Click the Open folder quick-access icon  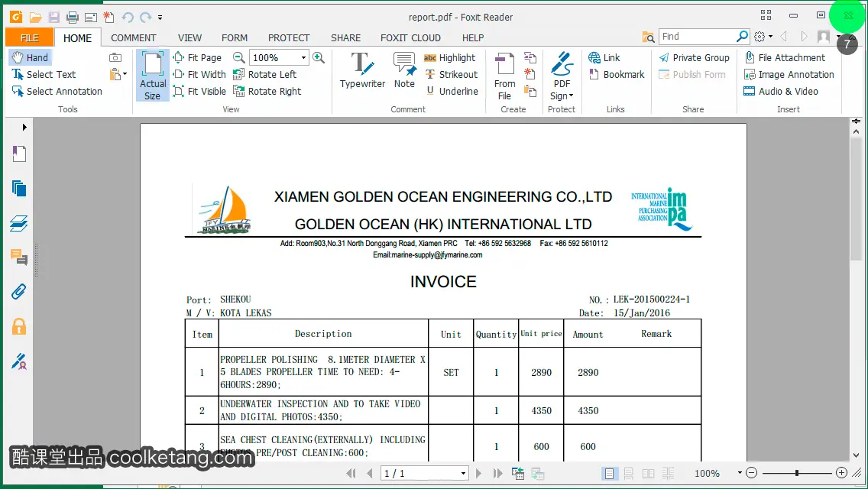(x=35, y=18)
